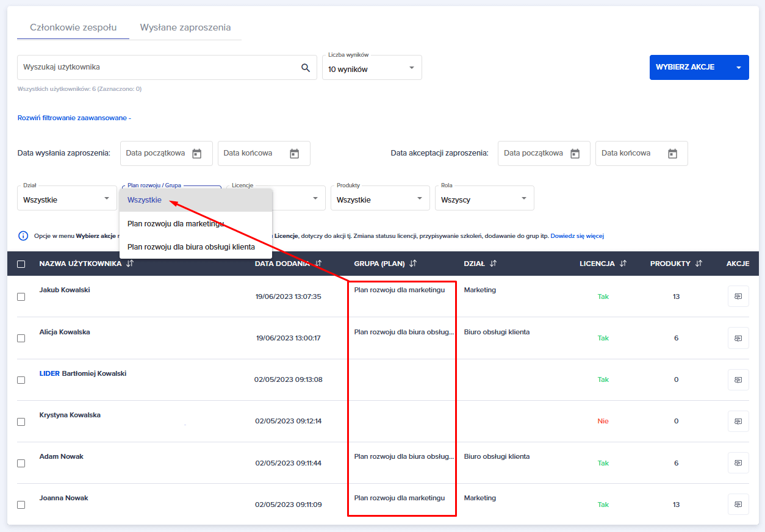
Task: Open calendar for invitation sent end date
Action: 294,154
